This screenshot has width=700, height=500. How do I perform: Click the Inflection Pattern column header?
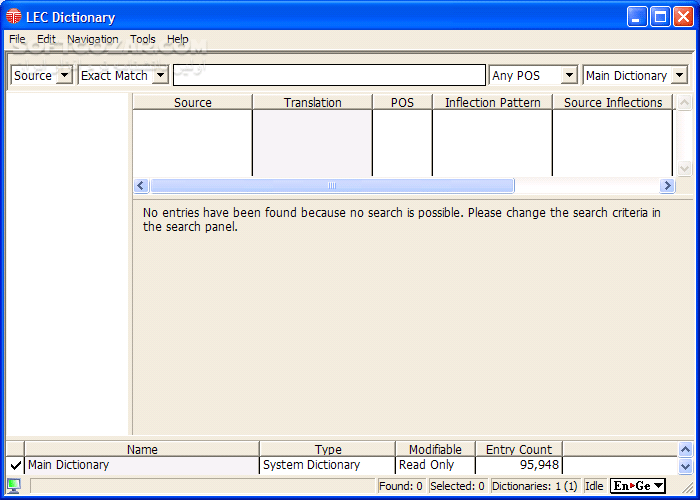click(x=492, y=102)
